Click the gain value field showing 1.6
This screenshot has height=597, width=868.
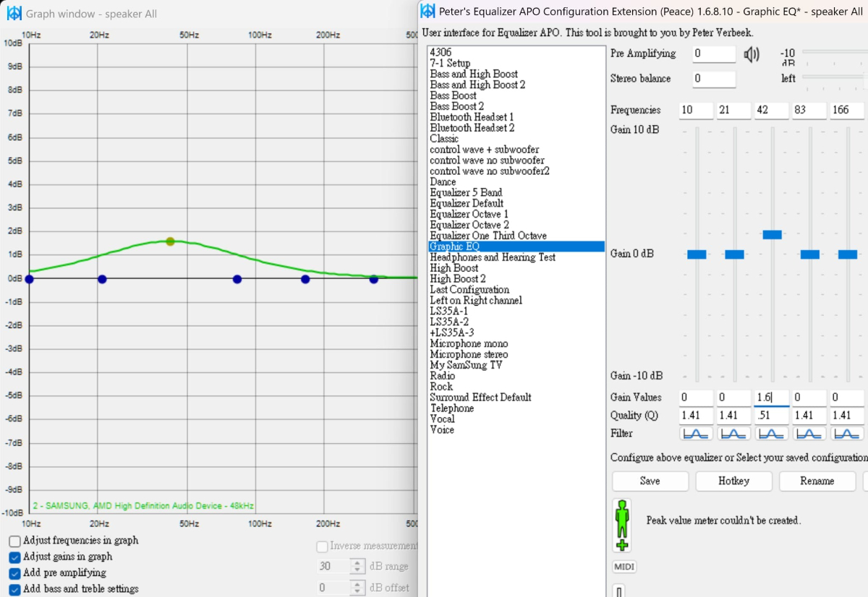pos(772,398)
